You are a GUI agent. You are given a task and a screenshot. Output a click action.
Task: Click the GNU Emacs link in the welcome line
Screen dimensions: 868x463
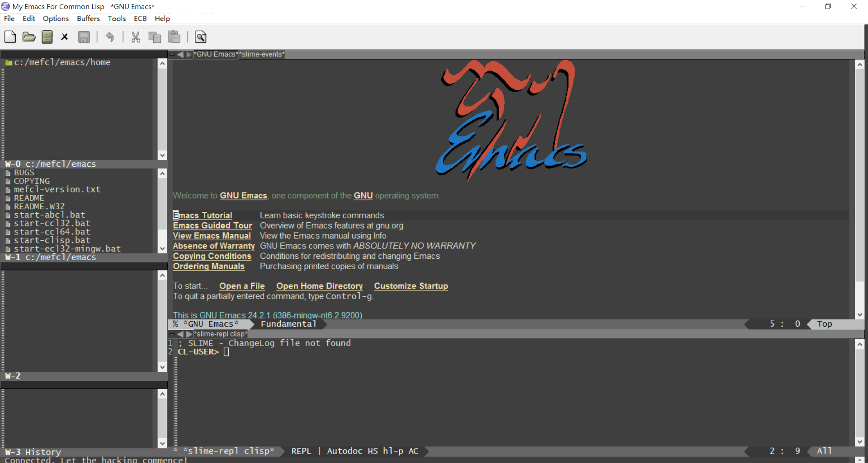pyautogui.click(x=243, y=196)
